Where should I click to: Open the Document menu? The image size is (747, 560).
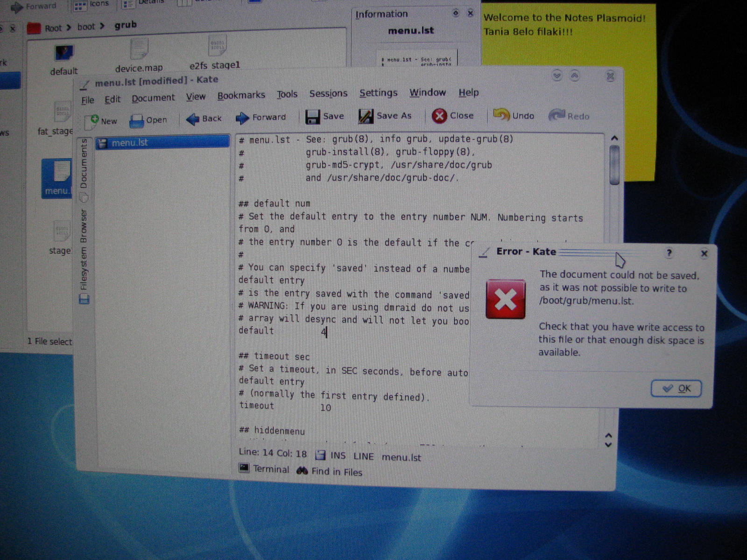point(153,98)
